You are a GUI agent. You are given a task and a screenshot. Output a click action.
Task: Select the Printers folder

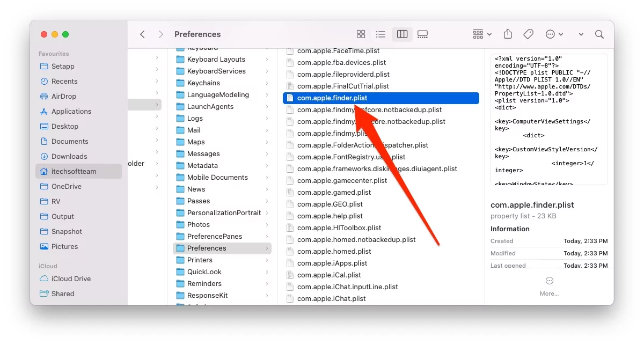click(x=222, y=260)
